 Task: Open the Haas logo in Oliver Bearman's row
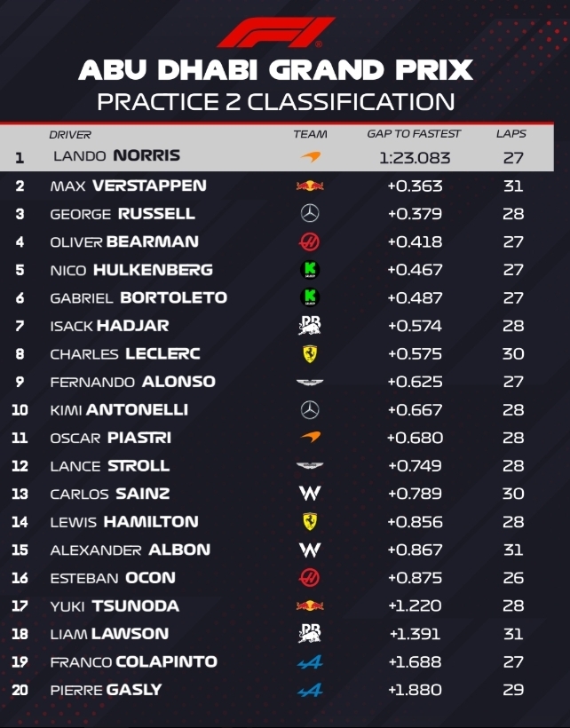pos(310,241)
